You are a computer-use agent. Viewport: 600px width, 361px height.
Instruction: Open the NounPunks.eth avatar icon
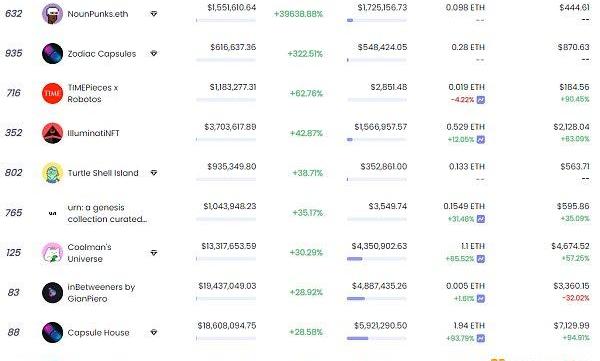pos(52,14)
